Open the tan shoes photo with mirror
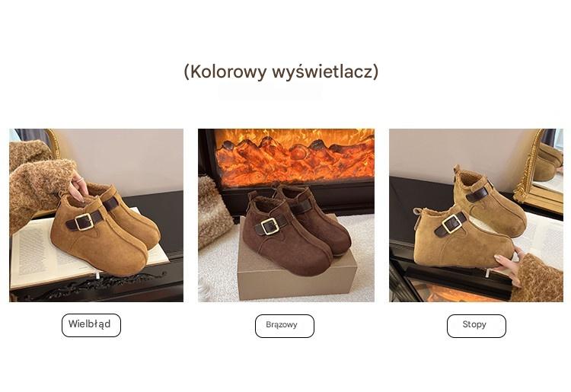 pyautogui.click(x=476, y=215)
